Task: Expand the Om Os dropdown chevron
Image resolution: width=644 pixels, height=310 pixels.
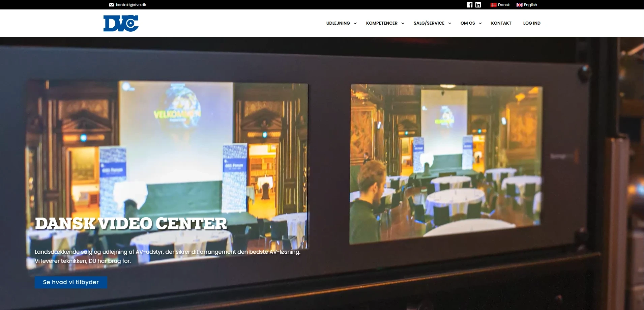Action: point(480,23)
